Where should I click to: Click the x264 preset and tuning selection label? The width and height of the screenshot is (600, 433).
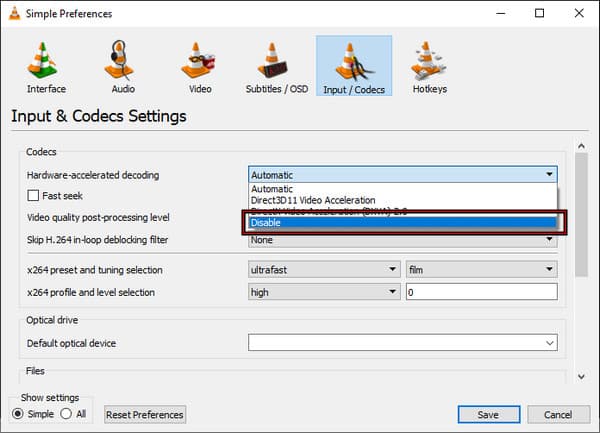(95, 270)
